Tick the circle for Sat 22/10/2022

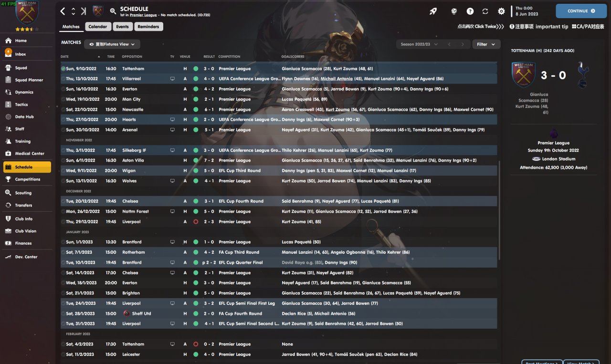click(x=63, y=110)
